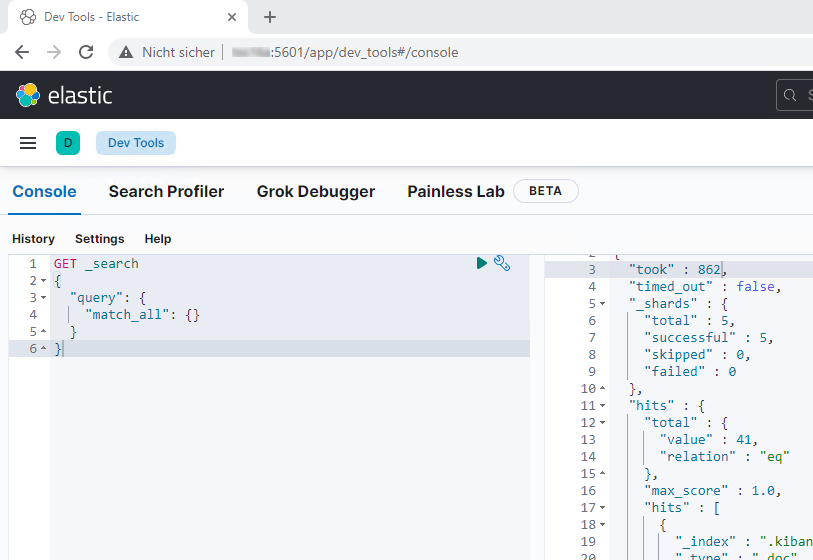Click the green D space avatar
This screenshot has width=813, height=560.
[x=68, y=143]
